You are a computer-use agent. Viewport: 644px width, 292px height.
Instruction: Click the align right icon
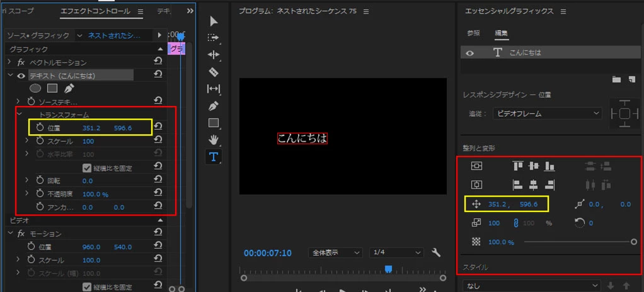[x=549, y=185]
